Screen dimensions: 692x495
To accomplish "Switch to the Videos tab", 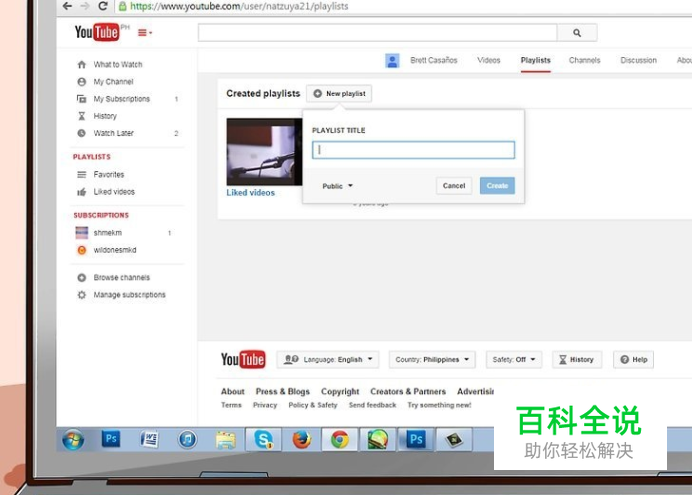I will pos(489,60).
